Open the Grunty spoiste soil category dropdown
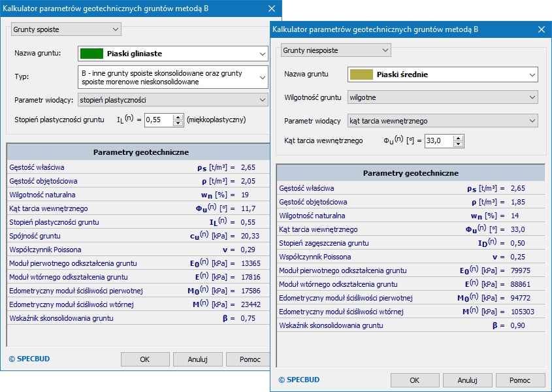 point(66,29)
